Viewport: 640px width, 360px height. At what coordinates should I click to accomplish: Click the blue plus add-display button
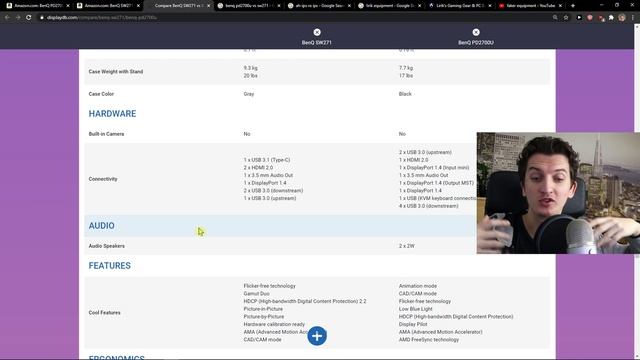pos(317,336)
